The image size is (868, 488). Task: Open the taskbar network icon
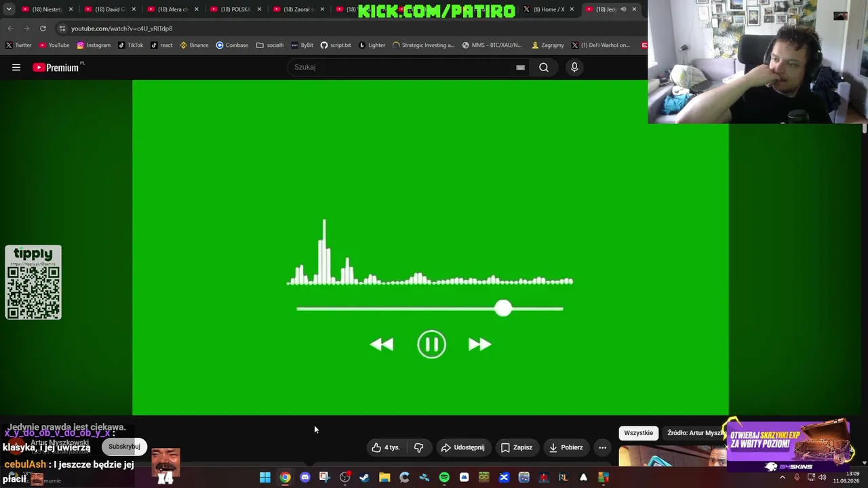click(811, 477)
